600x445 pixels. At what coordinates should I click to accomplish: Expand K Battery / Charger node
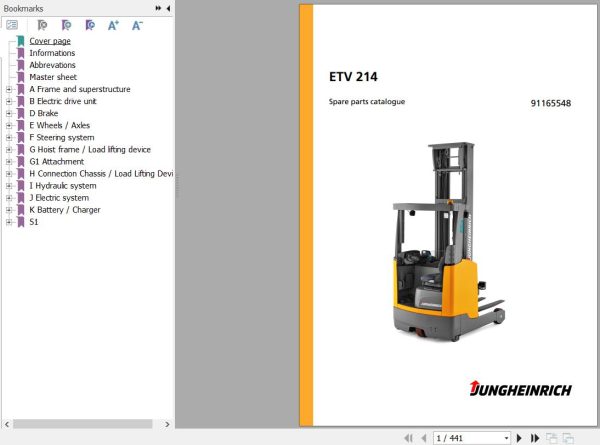pyautogui.click(x=9, y=210)
